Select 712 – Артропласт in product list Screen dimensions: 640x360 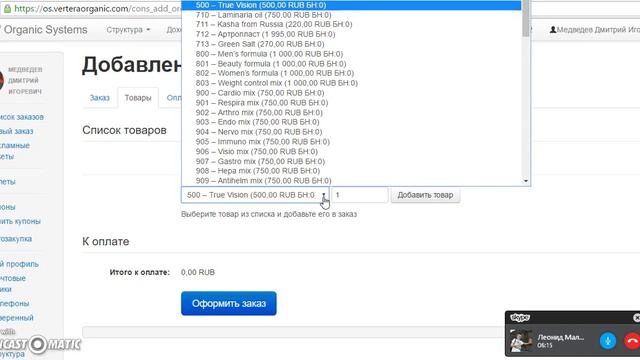tap(351, 34)
